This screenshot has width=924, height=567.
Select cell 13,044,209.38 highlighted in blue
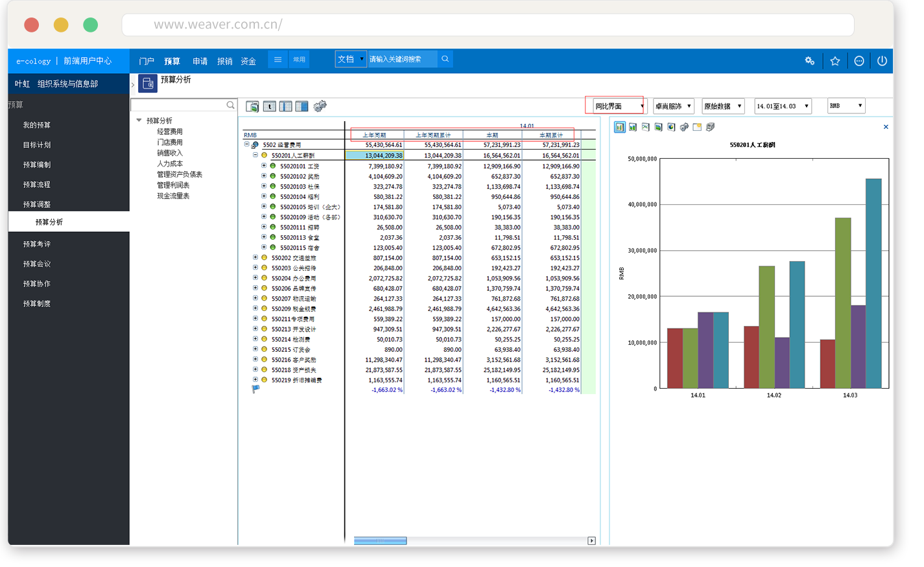coord(374,156)
